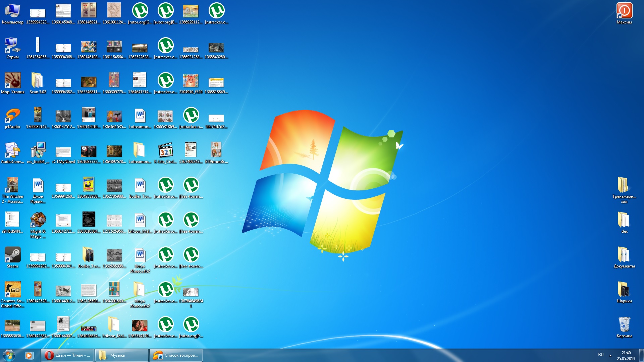The height and width of the screenshot is (362, 644).
Task: Change the RU input language indicator
Action: click(x=601, y=355)
